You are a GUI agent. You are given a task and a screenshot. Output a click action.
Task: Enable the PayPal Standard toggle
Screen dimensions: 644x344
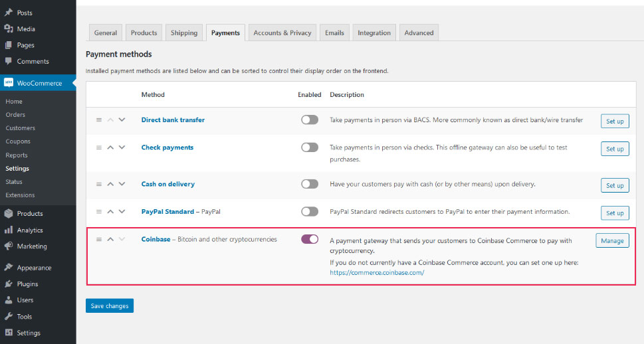310,211
